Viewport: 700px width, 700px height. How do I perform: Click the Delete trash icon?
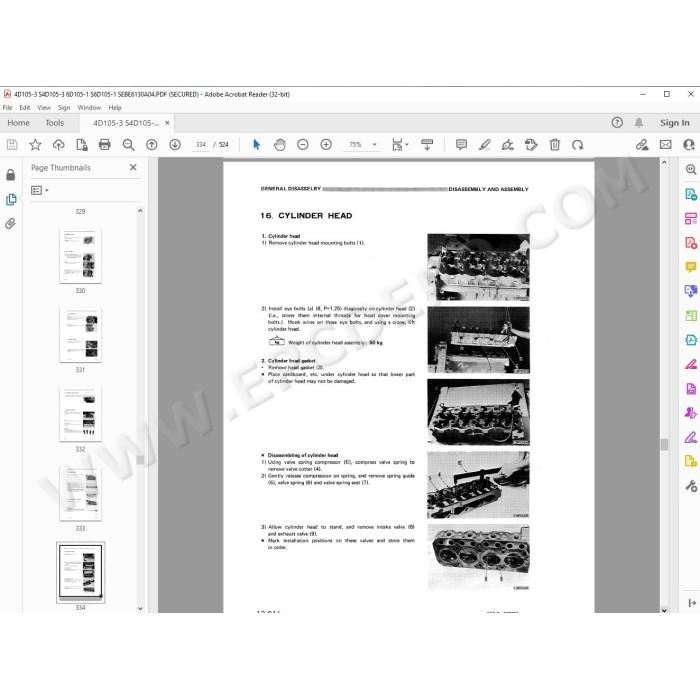pos(554,145)
